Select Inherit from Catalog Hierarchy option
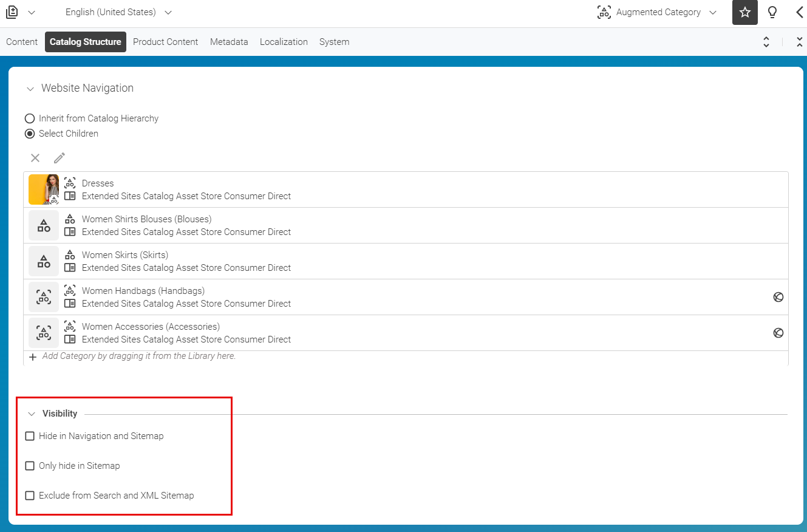This screenshot has width=807, height=532. tap(30, 118)
